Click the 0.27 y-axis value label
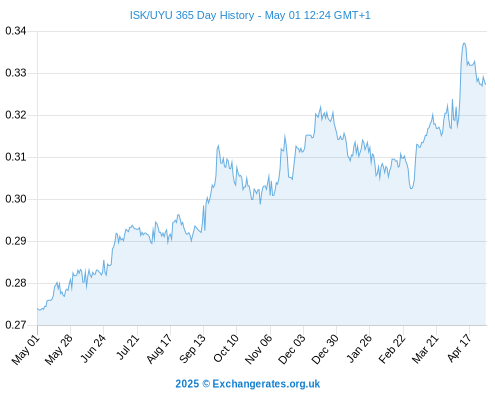The image size is (495, 400). (x=16, y=325)
